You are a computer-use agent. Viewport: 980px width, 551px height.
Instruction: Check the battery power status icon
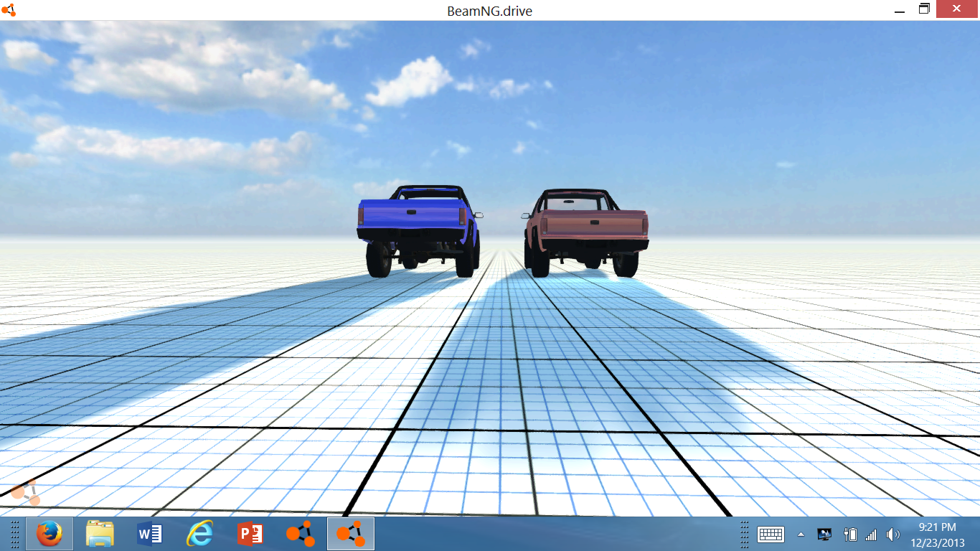click(850, 534)
